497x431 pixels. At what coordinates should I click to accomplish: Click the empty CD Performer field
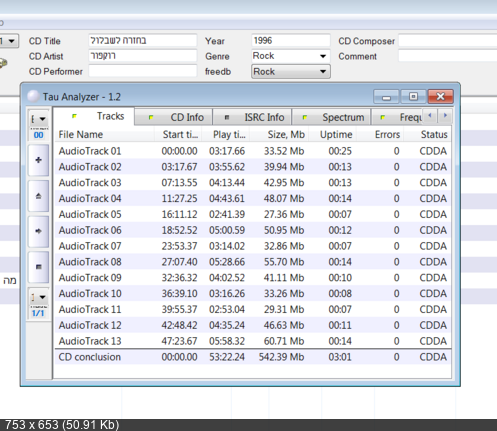(143, 71)
